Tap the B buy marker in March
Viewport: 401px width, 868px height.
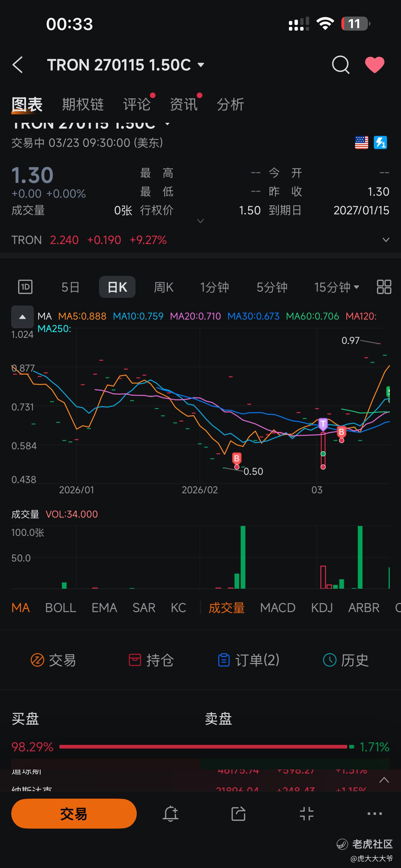click(341, 432)
